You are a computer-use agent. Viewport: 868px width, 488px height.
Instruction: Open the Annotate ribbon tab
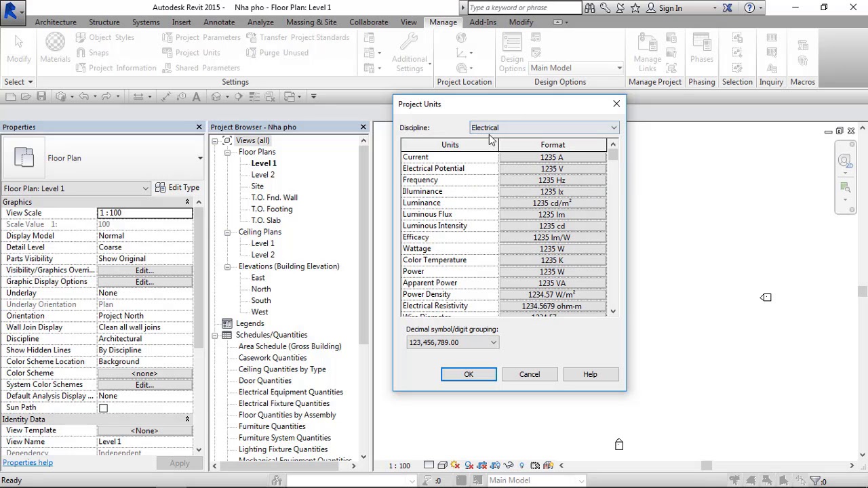tap(219, 22)
